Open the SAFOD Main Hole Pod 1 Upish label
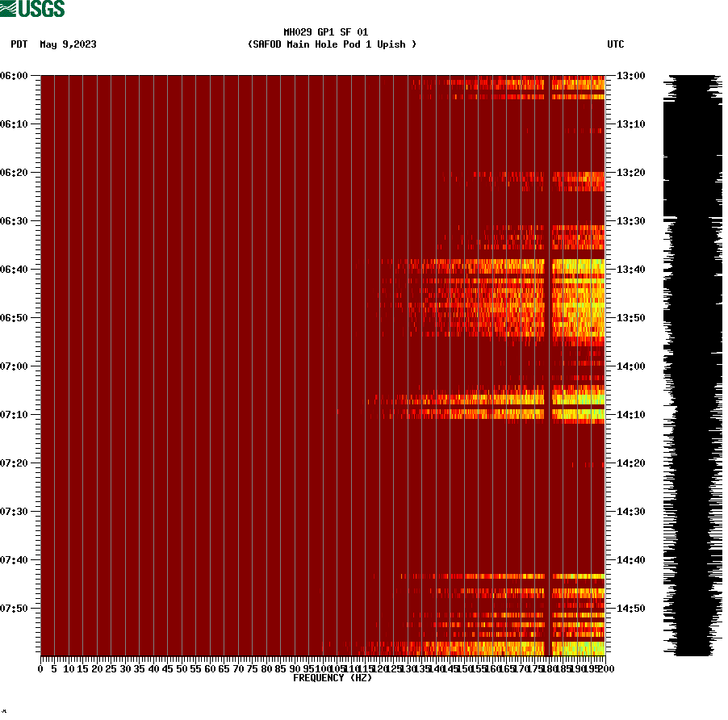This screenshot has width=728, height=720. click(x=333, y=45)
